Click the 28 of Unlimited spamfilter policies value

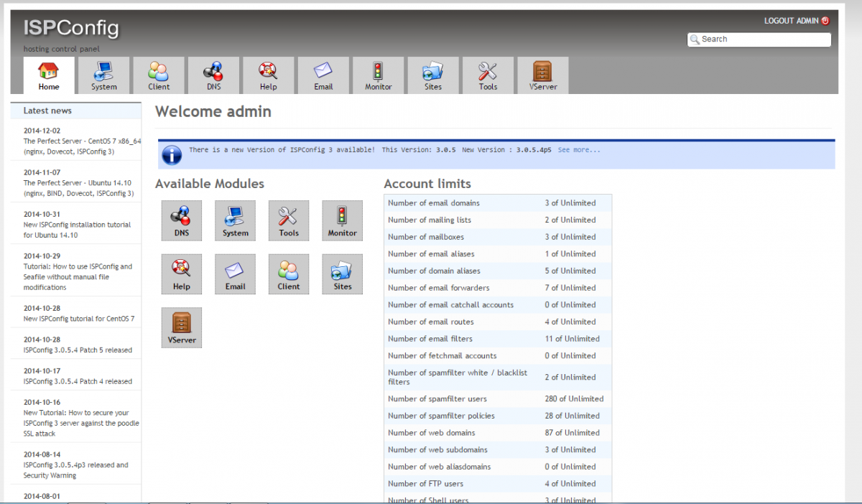572,416
